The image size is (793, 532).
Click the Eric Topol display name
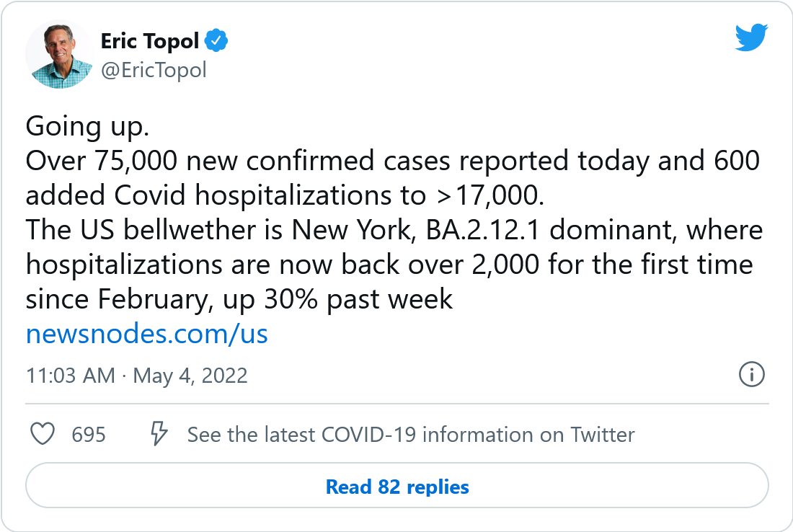tap(149, 41)
